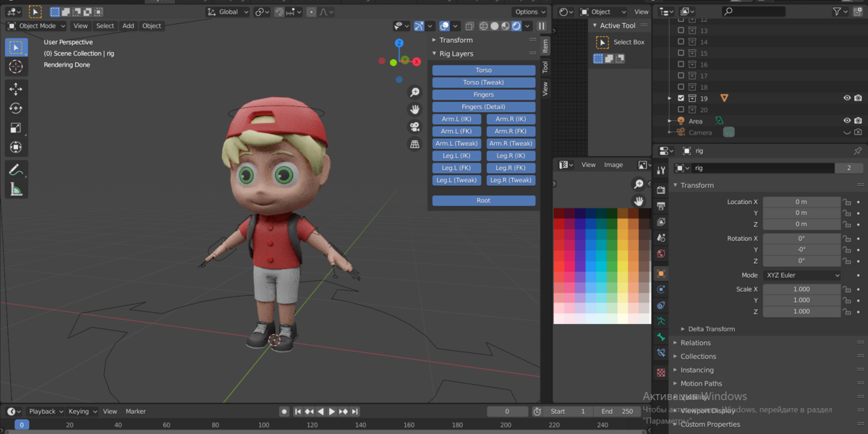Expand the Transform panel in sidebar
The height and width of the screenshot is (434, 868).
pos(456,41)
